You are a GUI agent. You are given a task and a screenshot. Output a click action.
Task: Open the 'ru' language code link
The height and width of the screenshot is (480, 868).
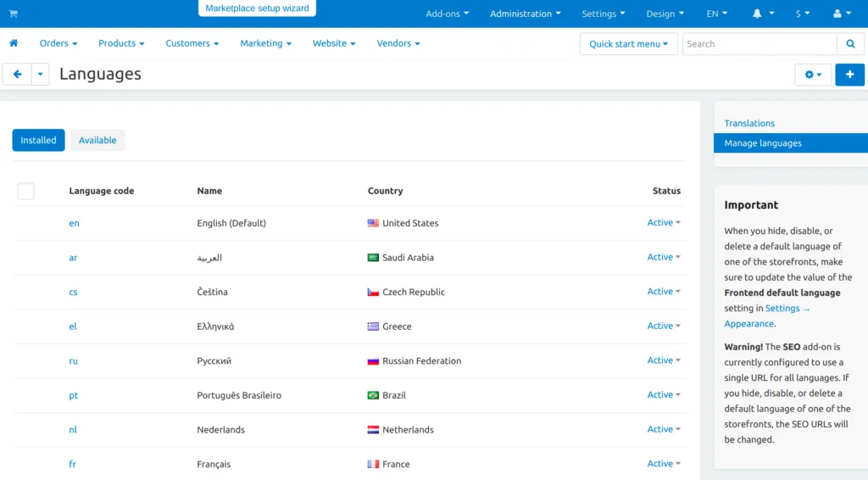(x=73, y=361)
